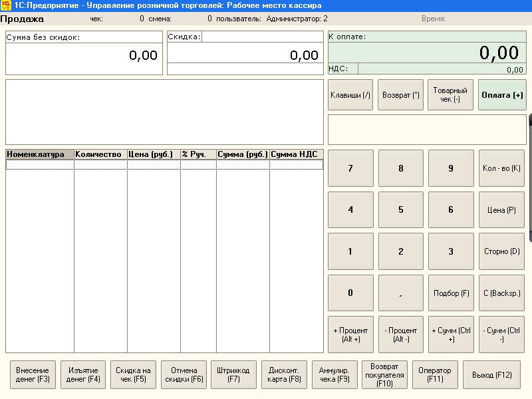Click the input display above the keypad
Viewport: 532px width, 399px height.
click(427, 130)
